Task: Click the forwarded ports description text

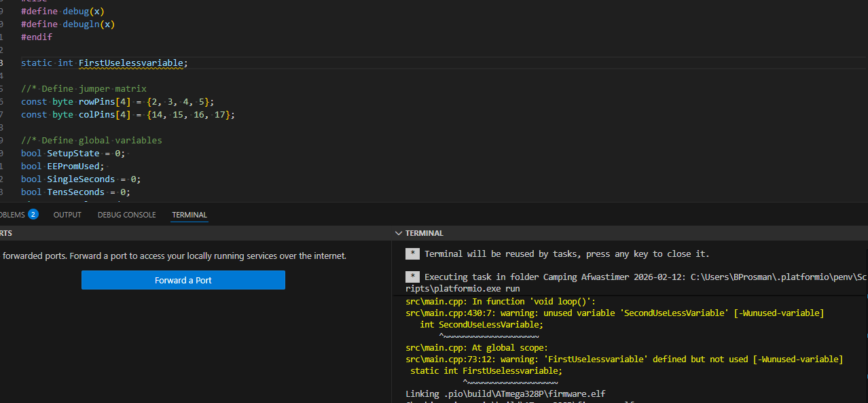Action: pyautogui.click(x=173, y=256)
